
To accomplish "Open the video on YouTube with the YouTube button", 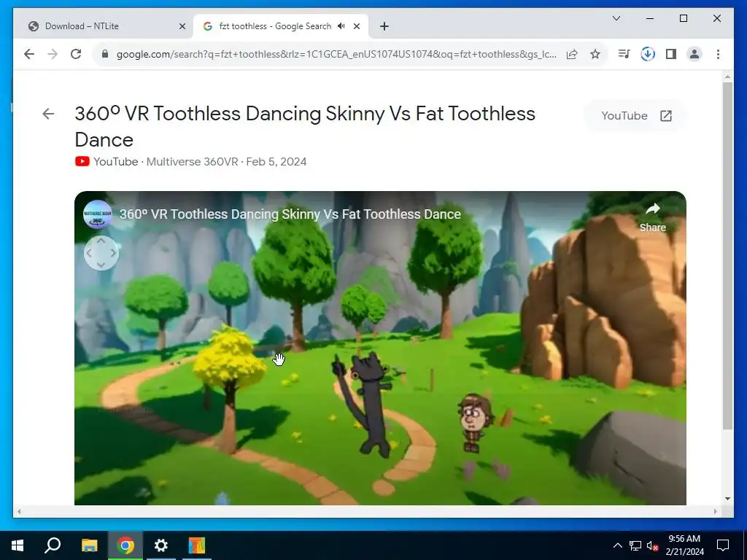I will [x=636, y=116].
